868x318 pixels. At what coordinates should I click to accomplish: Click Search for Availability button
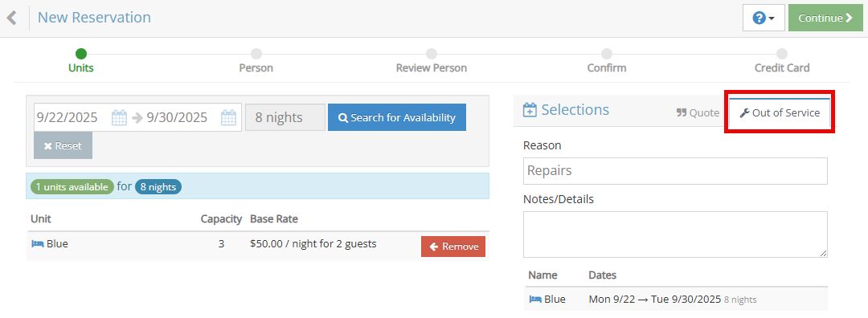coord(397,117)
